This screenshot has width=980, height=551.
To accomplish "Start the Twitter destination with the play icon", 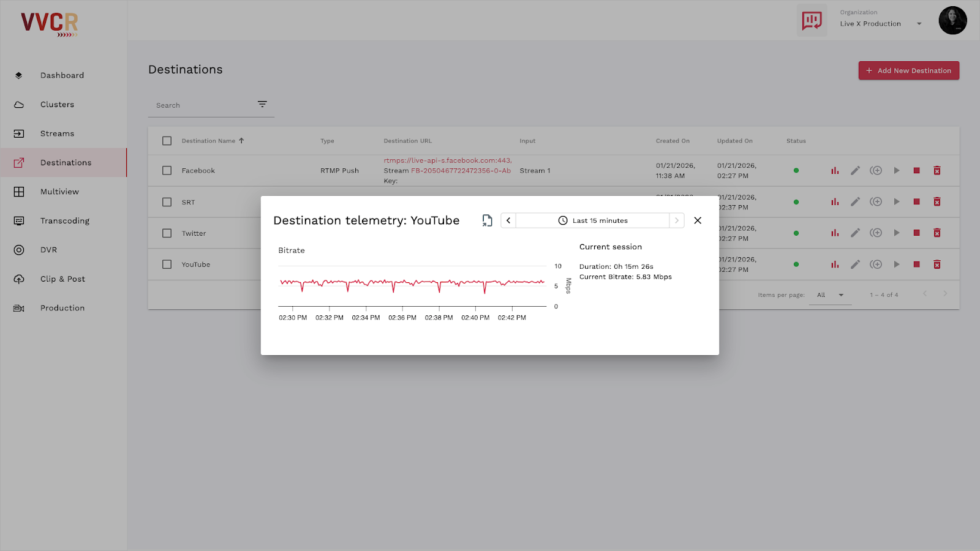I will pos(896,233).
